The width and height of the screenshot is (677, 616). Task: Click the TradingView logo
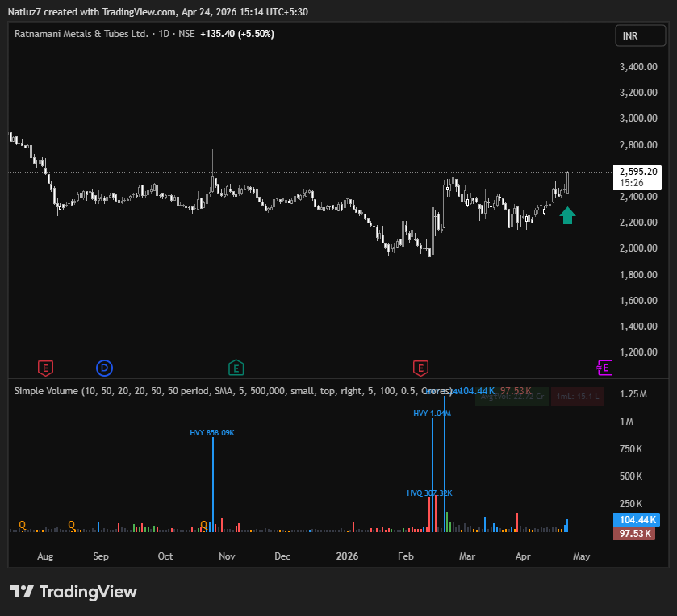pyautogui.click(x=73, y=592)
